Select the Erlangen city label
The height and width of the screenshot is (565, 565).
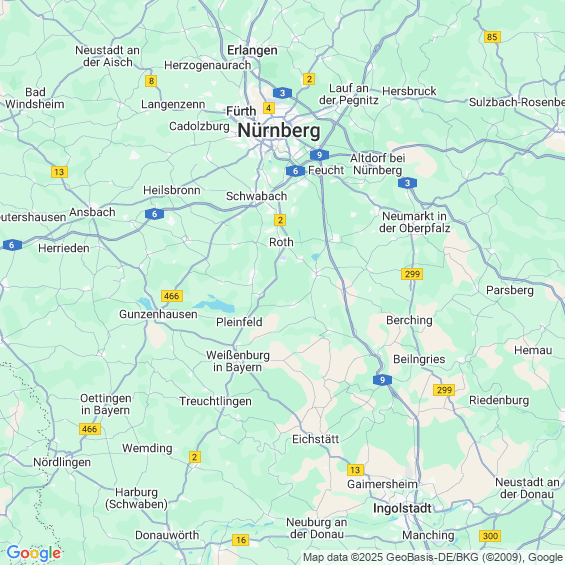tap(252, 50)
